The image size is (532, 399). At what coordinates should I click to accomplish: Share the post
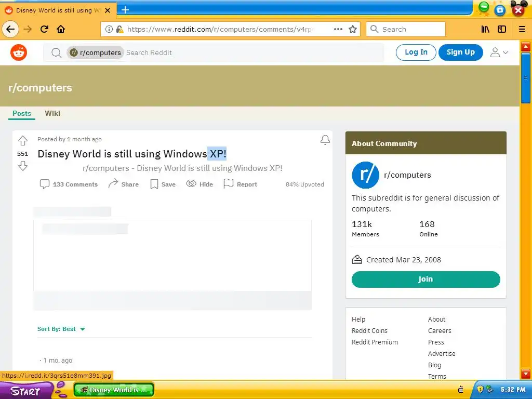124,184
